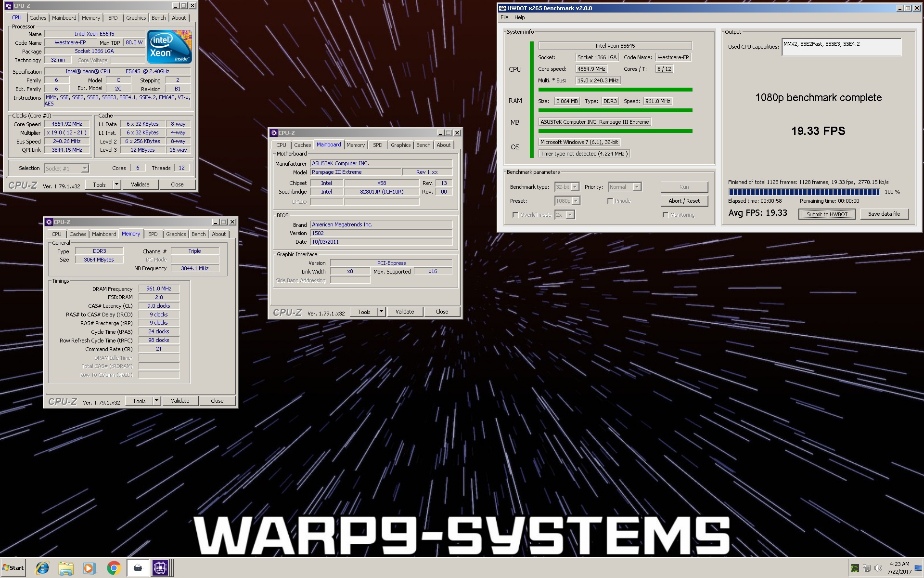Image resolution: width=924 pixels, height=578 pixels.
Task: Expand Tools arrow in CPU-Z Mainboard window
Action: 382,312
